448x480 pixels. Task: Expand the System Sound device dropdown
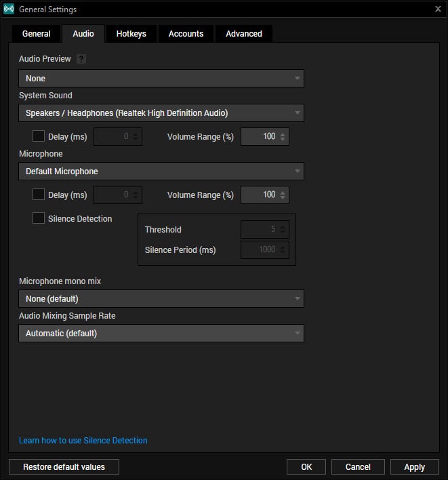161,113
